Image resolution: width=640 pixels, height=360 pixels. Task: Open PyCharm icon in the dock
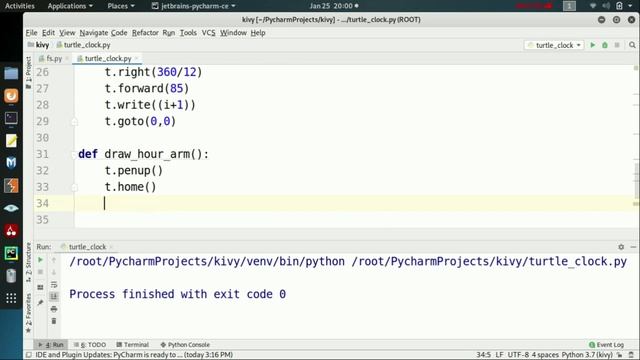(x=11, y=253)
